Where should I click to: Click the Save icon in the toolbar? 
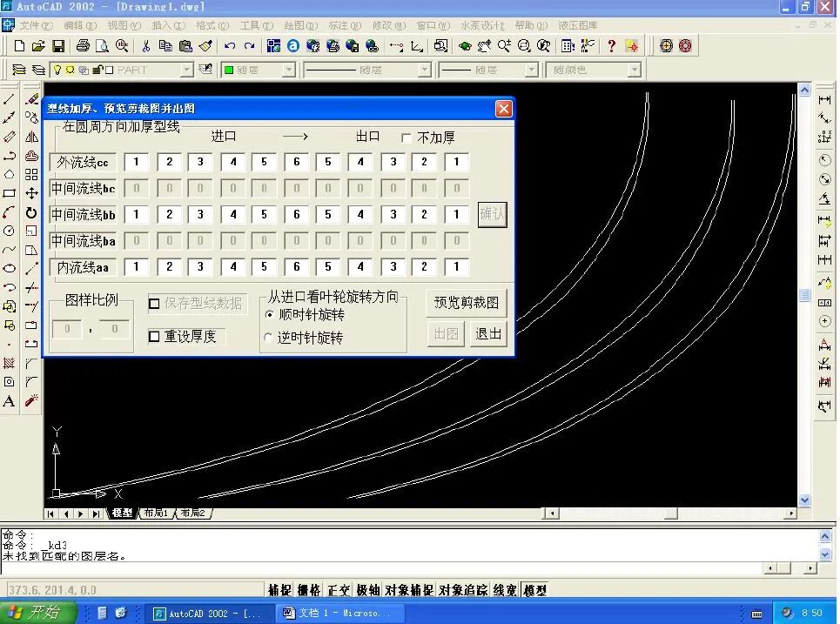pos(57,46)
